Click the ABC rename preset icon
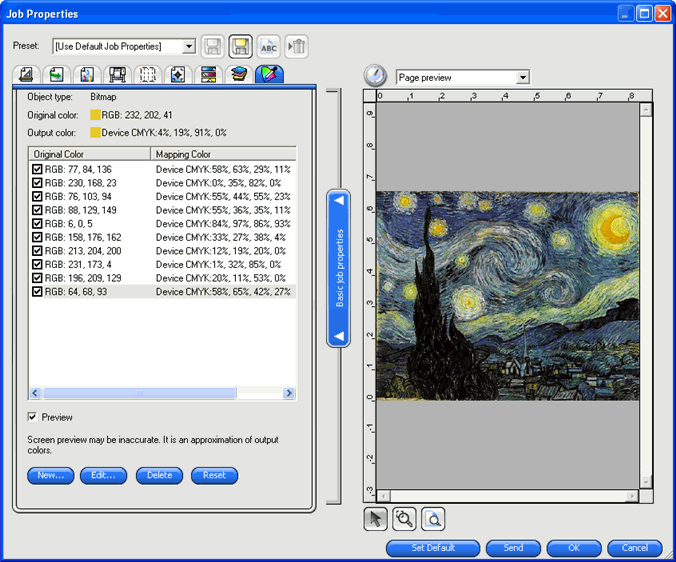Viewport: 676px width, 562px height. point(269,47)
